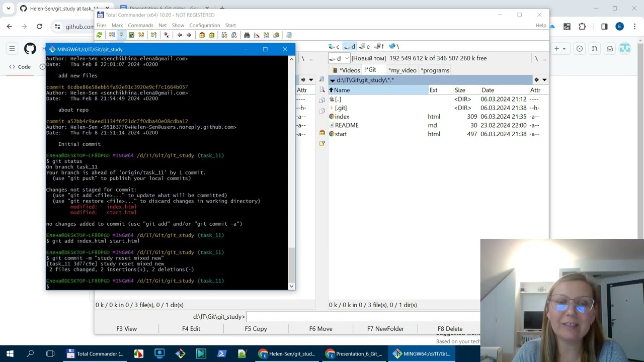Open the FTP connect toolbar icon
Image resolution: width=644 pixels, height=362 pixels.
coord(224,35)
